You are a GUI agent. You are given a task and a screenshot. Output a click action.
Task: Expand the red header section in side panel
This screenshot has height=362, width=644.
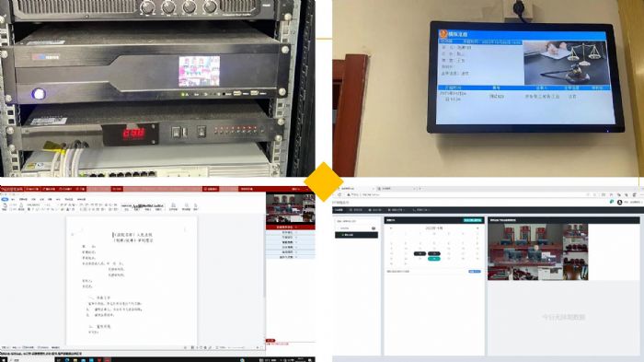291,228
